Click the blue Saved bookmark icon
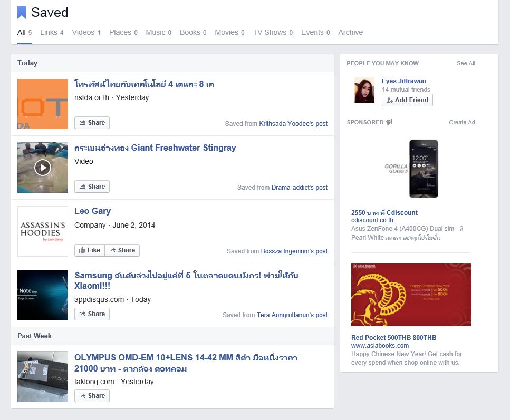This screenshot has height=420, width=510. click(22, 13)
